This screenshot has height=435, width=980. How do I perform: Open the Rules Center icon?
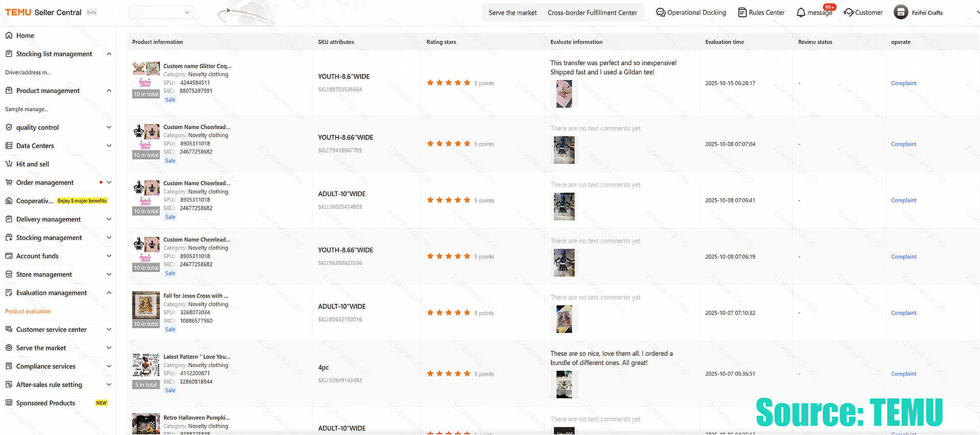click(742, 13)
